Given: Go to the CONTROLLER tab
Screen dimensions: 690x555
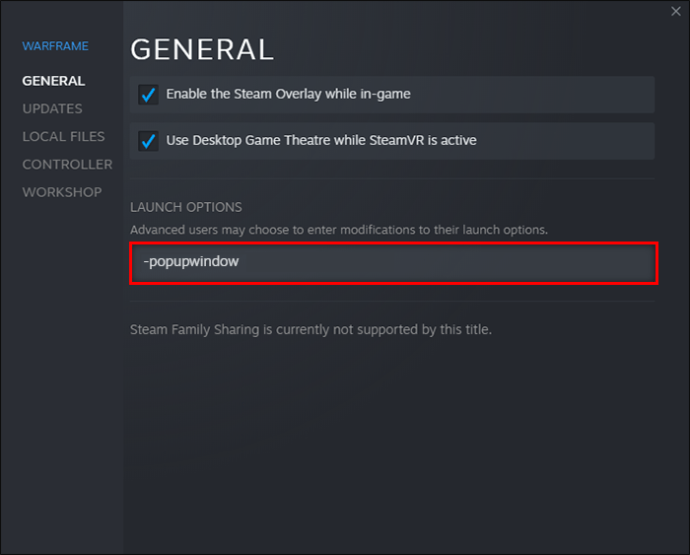Looking at the screenshot, I should pos(67,164).
